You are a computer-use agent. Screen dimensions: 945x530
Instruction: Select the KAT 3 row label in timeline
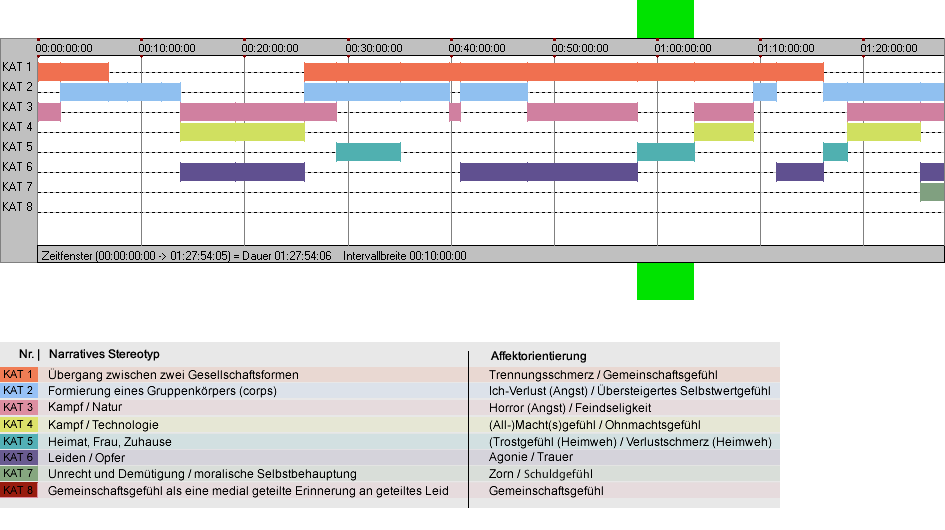[x=17, y=107]
